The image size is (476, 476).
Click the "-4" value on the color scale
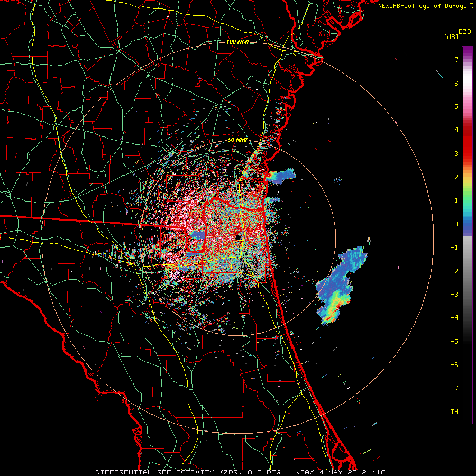coord(454,318)
